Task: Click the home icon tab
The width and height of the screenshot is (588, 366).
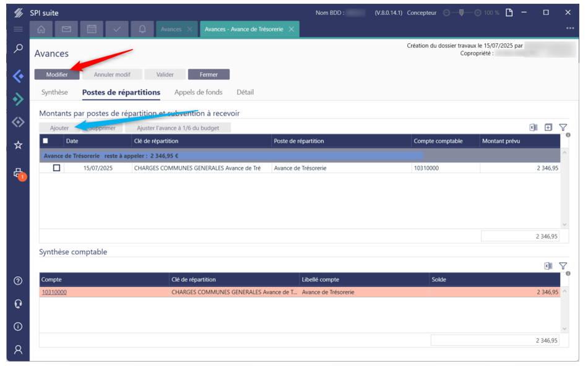Action: pyautogui.click(x=41, y=29)
